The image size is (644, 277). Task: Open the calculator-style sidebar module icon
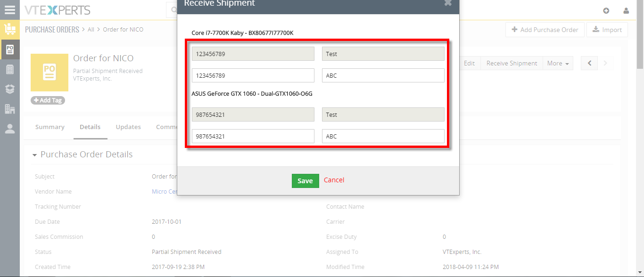(x=10, y=69)
